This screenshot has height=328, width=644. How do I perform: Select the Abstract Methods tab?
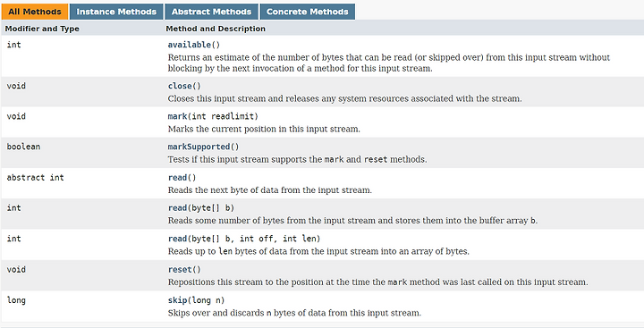211,12
